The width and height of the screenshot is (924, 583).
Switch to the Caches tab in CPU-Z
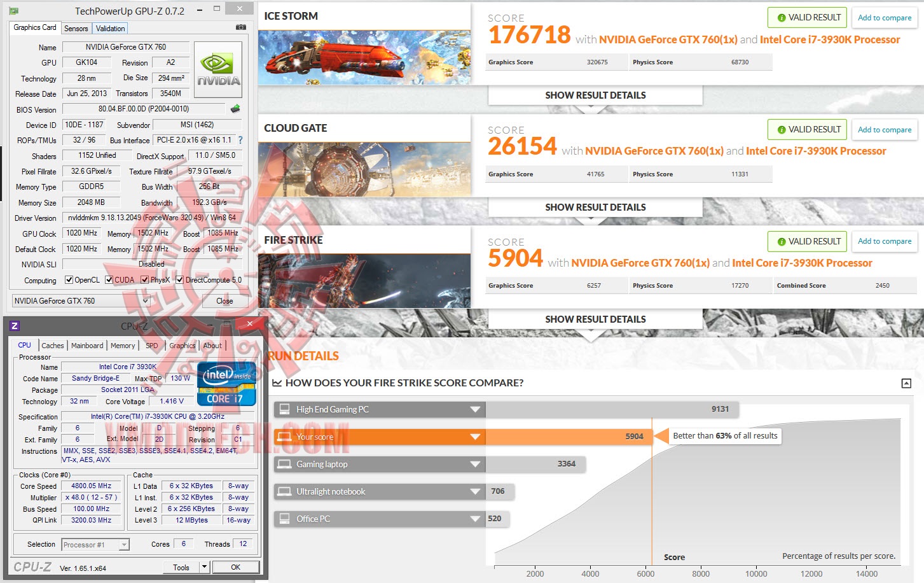pyautogui.click(x=53, y=346)
